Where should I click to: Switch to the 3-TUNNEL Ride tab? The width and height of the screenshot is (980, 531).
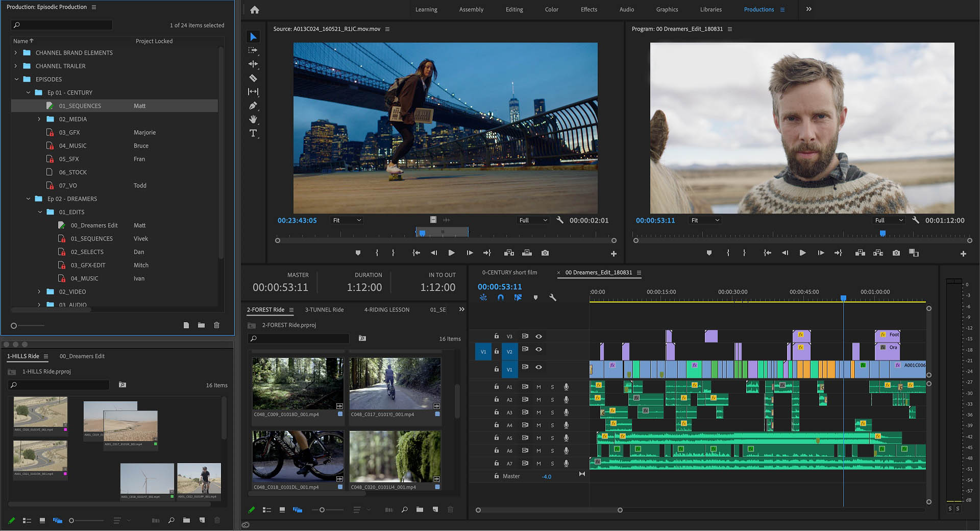tap(324, 309)
